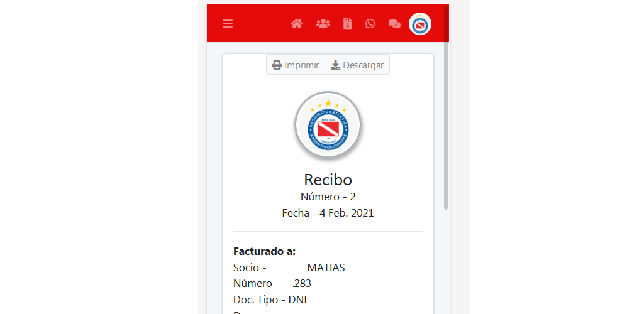
Task: Select the 'Fecha - 4 Feb. 2021' text
Action: click(328, 213)
